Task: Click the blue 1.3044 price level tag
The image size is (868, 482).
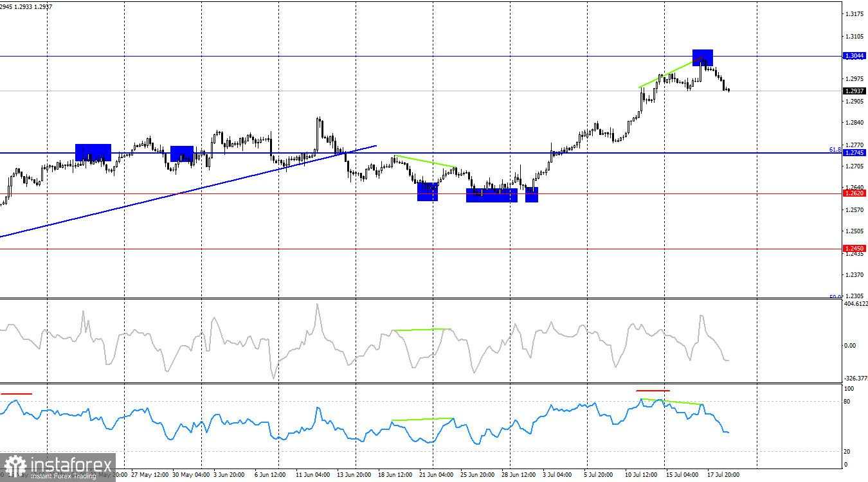Action: click(x=855, y=56)
